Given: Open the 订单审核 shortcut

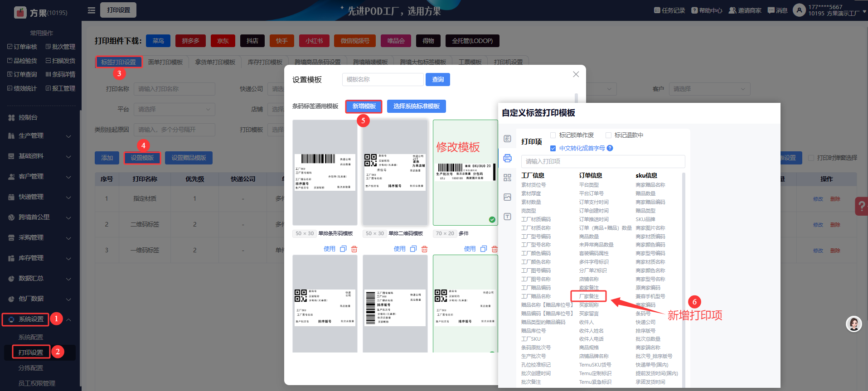Looking at the screenshot, I should click(22, 47).
